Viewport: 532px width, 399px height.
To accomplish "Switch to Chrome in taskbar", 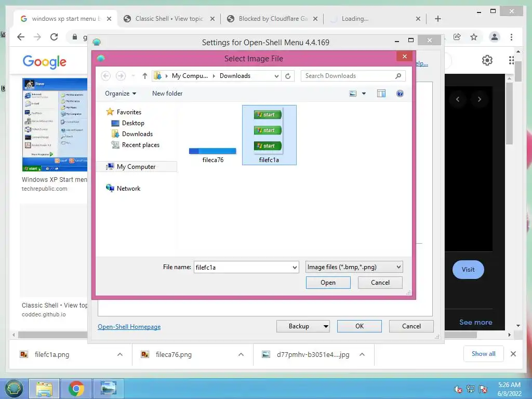I will [x=76, y=389].
